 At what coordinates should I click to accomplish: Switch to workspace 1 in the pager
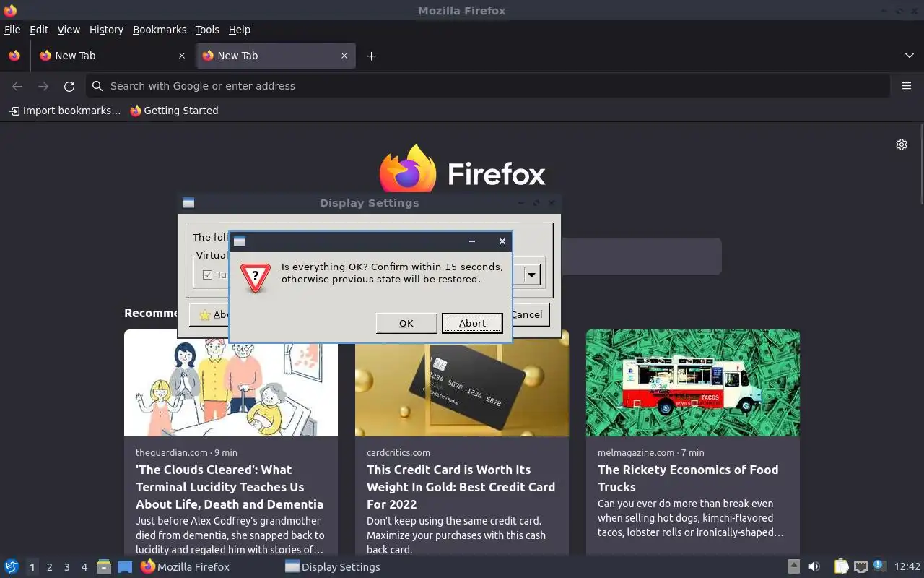tap(32, 567)
